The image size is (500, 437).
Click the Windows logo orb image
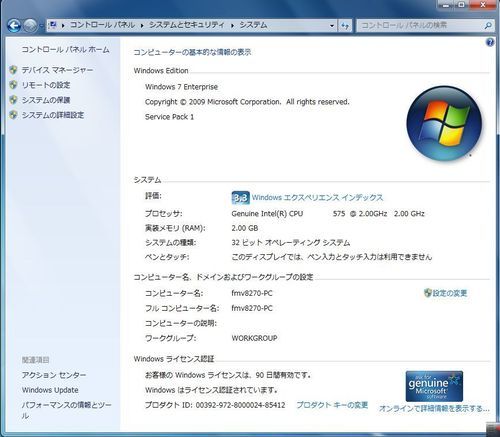(444, 124)
